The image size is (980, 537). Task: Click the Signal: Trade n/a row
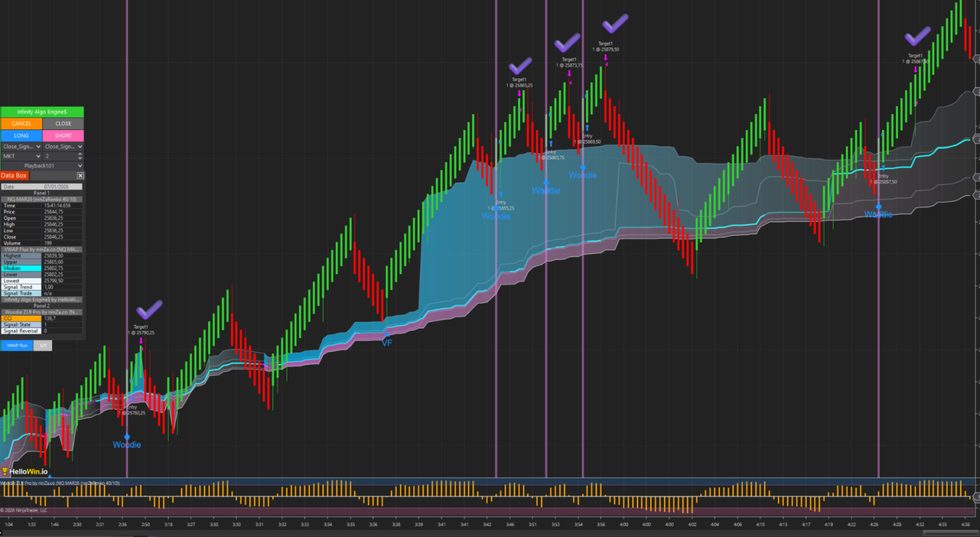(x=42, y=293)
